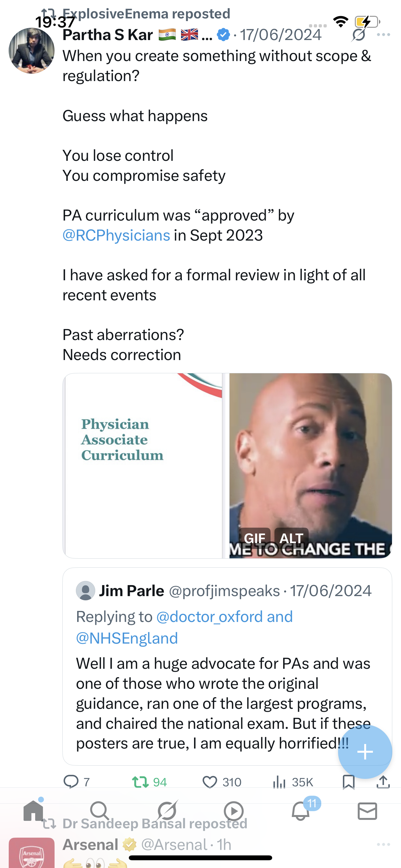Open the Search tab
Screen dimensions: 401x868
coord(100,811)
